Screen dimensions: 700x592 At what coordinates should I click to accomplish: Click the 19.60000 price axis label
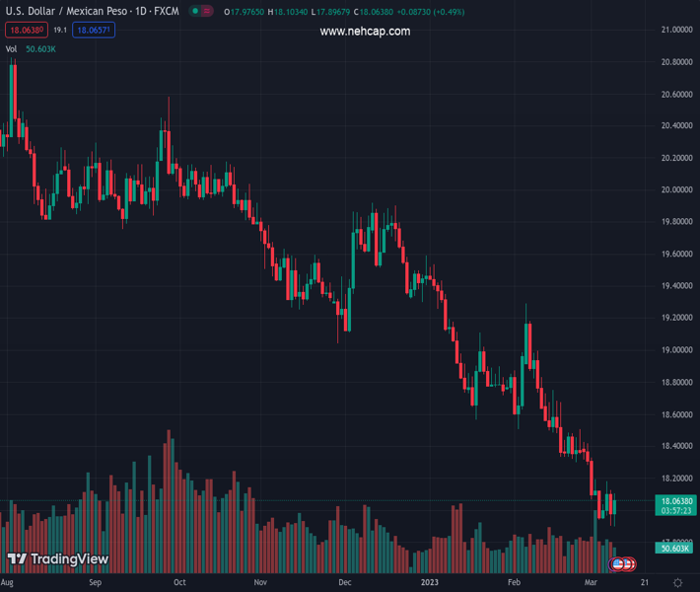676,254
